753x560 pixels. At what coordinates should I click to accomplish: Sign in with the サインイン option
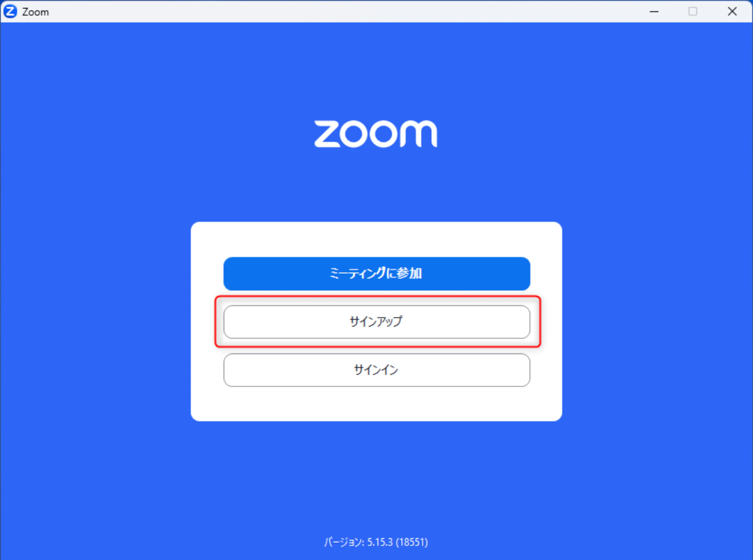pos(376,370)
